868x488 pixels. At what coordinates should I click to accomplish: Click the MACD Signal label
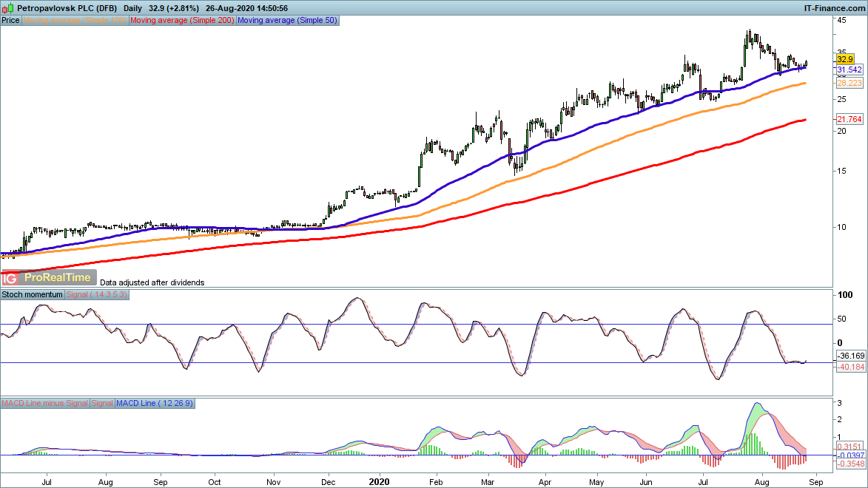coord(102,403)
